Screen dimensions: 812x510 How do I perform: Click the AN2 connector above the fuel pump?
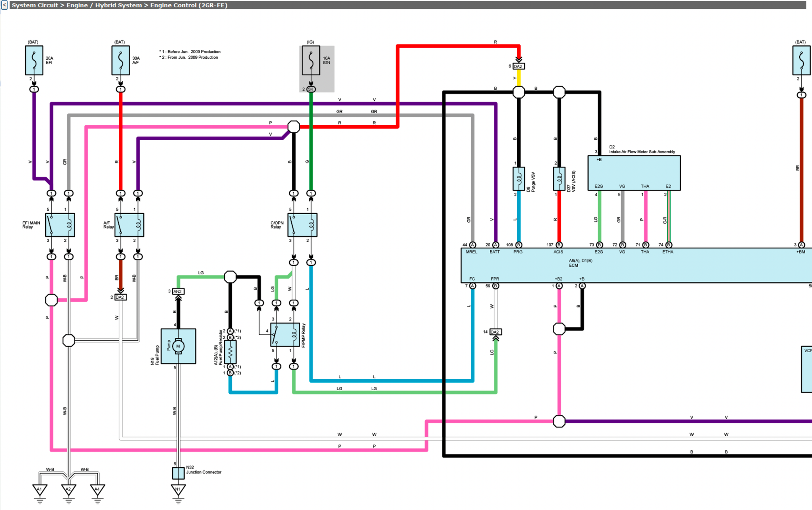[x=178, y=292]
